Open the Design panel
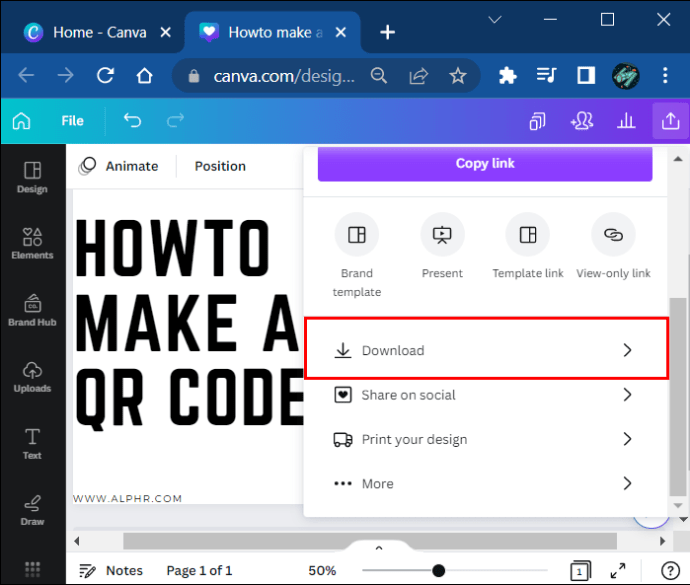 click(32, 177)
